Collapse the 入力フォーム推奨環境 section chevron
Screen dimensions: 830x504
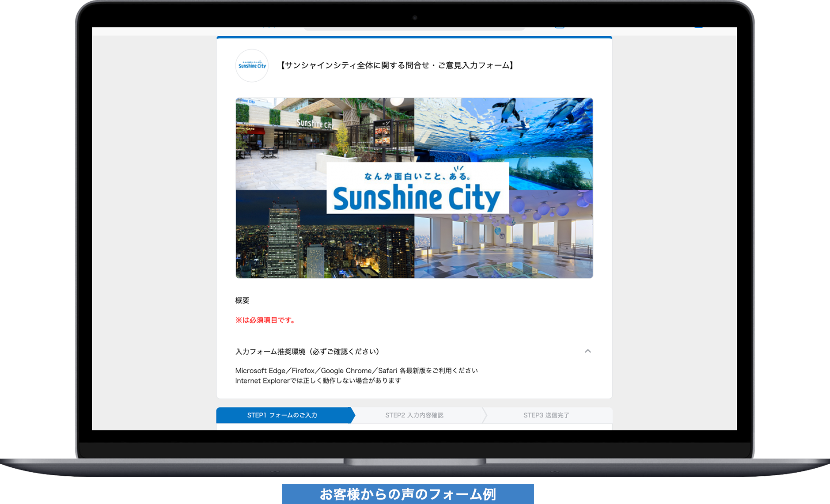coord(587,351)
